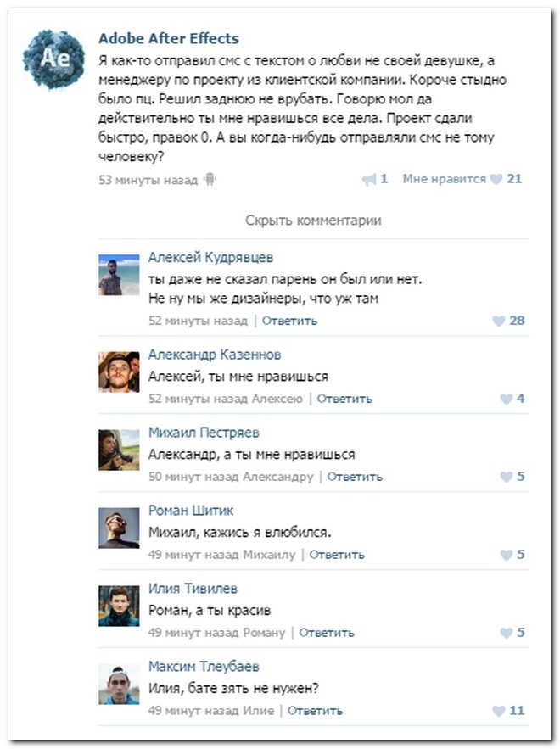Like Алексей Кудрявцев's comment heart icon
560x749 pixels.
498,321
